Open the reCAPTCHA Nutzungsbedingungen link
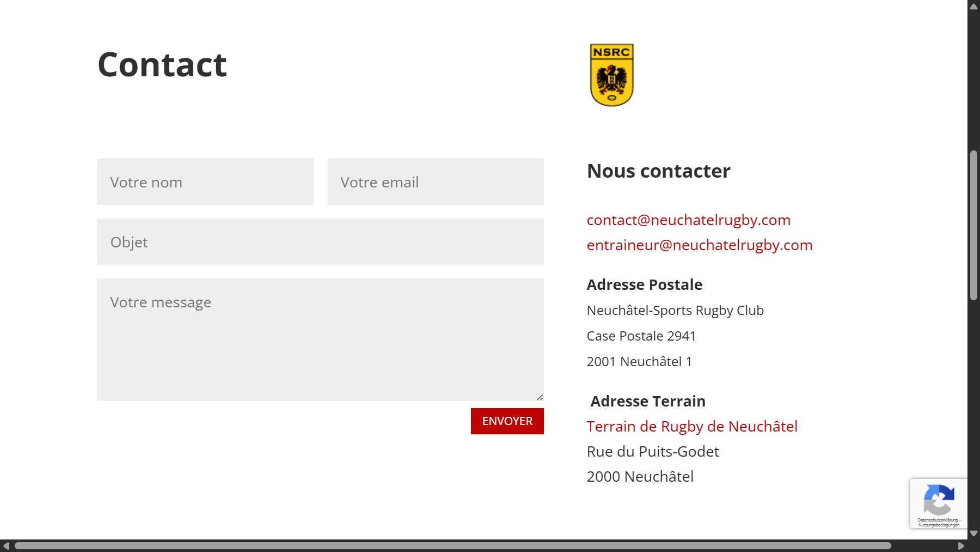 pyautogui.click(x=939, y=525)
